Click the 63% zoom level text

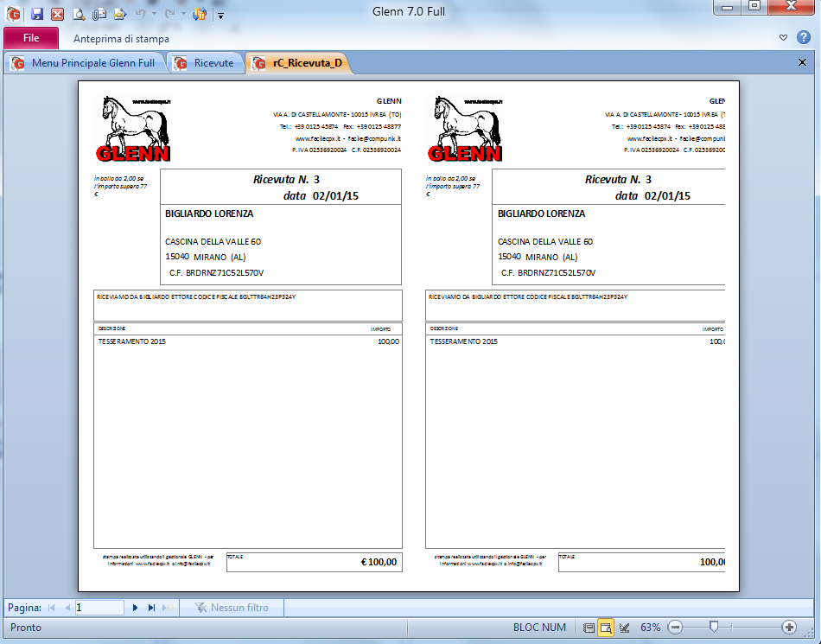coord(650,628)
